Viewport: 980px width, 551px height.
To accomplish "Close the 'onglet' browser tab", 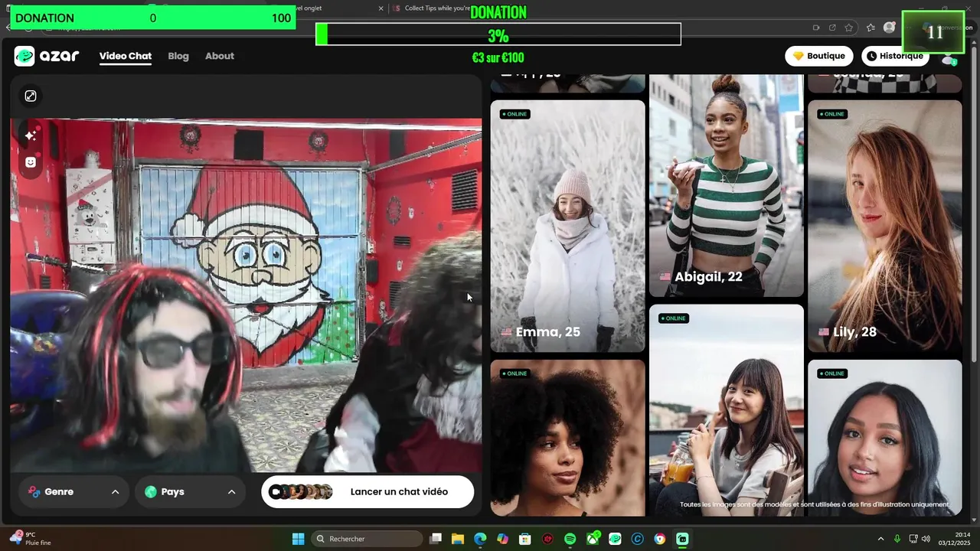I will pyautogui.click(x=381, y=8).
